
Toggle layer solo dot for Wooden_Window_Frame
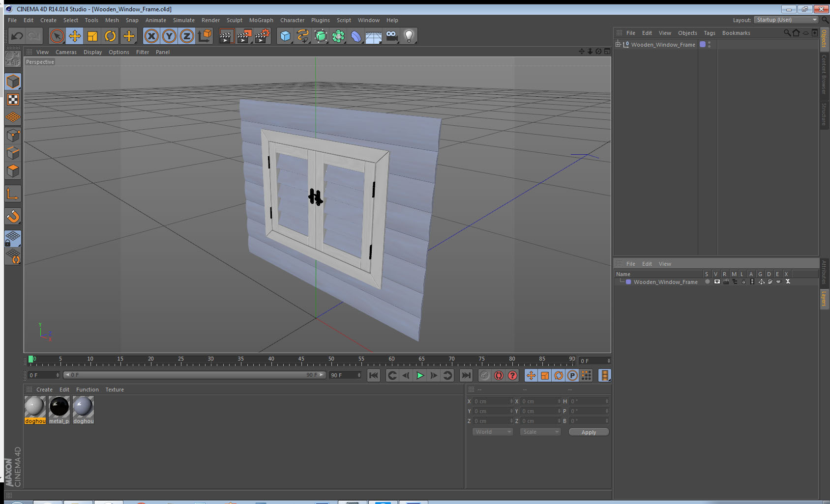pyautogui.click(x=707, y=282)
